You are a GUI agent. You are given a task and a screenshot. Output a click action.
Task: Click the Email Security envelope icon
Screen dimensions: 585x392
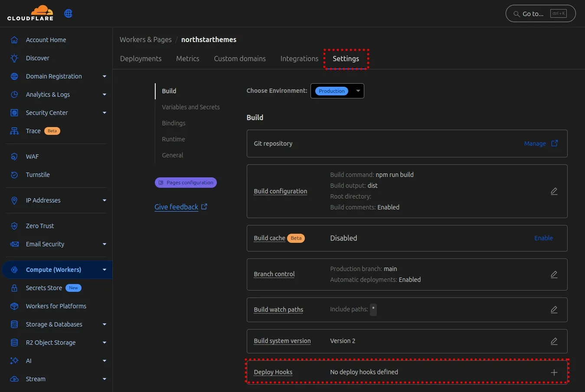coord(14,244)
